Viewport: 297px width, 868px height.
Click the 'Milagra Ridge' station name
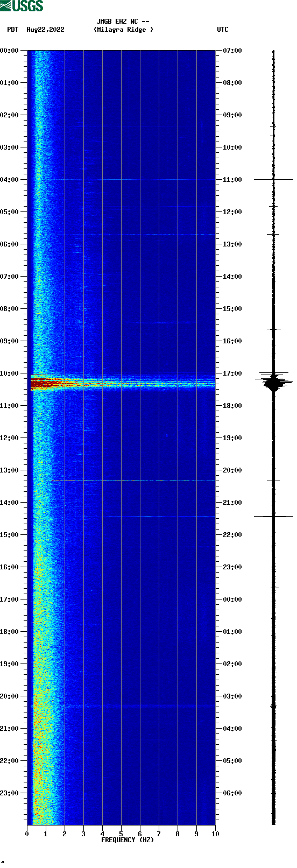123,30
